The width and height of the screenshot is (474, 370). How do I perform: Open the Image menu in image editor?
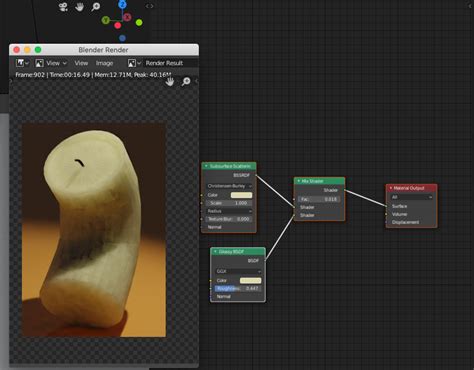point(104,63)
